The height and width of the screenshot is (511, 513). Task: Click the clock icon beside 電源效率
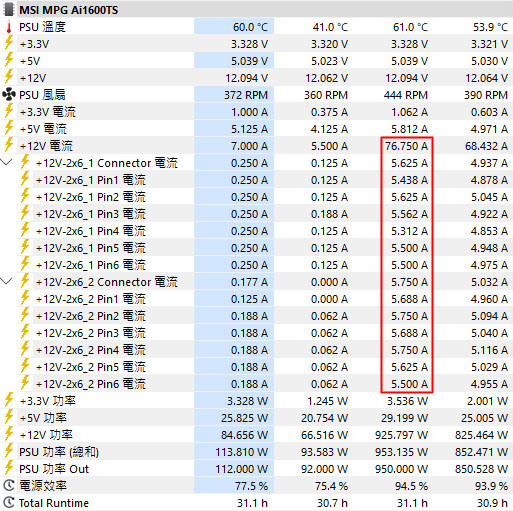[9, 485]
